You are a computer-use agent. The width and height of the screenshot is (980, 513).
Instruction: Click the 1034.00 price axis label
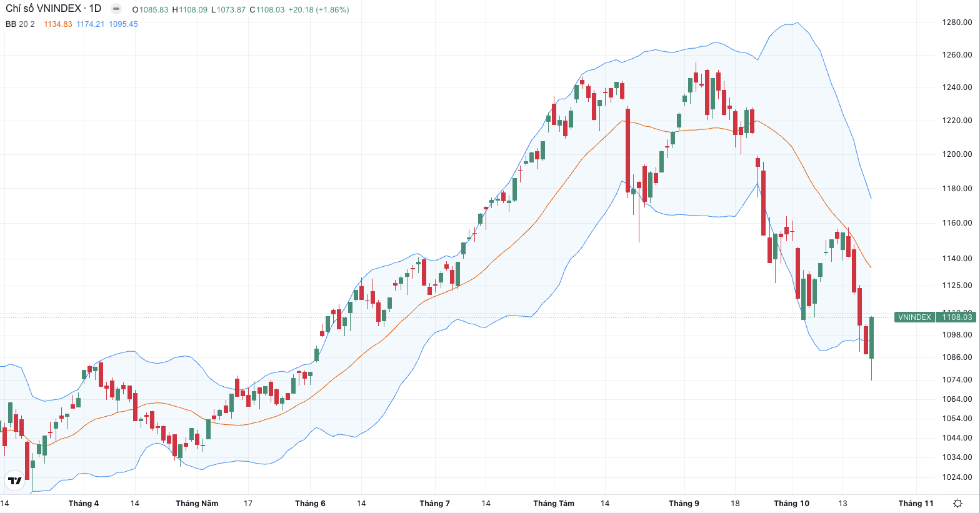[x=957, y=457]
